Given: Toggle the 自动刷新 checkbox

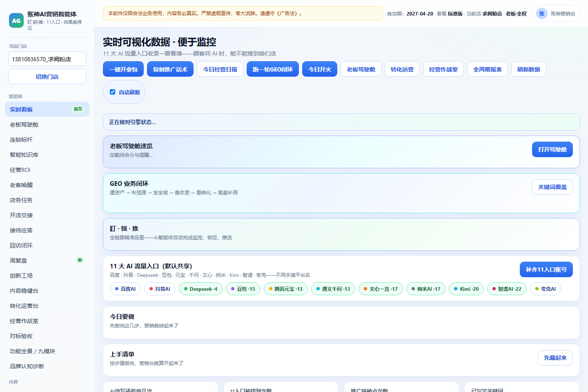Looking at the screenshot, I should 113,92.
